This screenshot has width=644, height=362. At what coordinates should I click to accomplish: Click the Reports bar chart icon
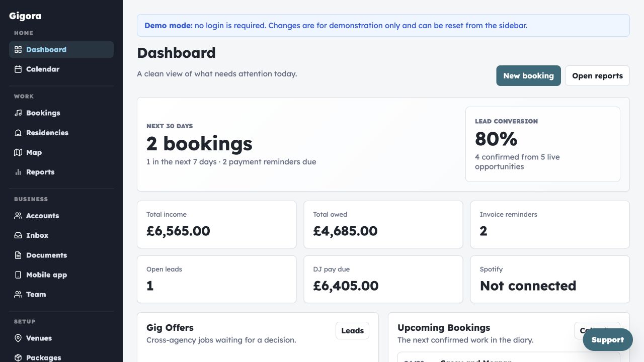[x=18, y=172]
